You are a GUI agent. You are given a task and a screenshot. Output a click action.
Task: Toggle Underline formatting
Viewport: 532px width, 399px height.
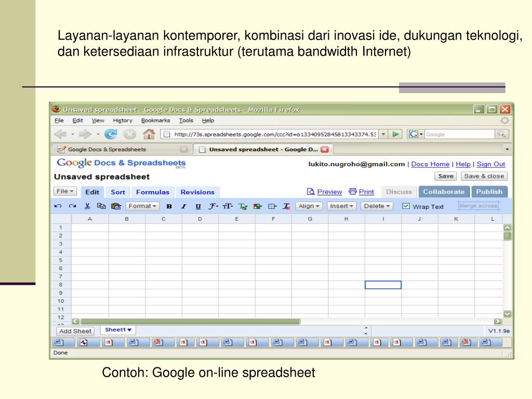point(198,206)
